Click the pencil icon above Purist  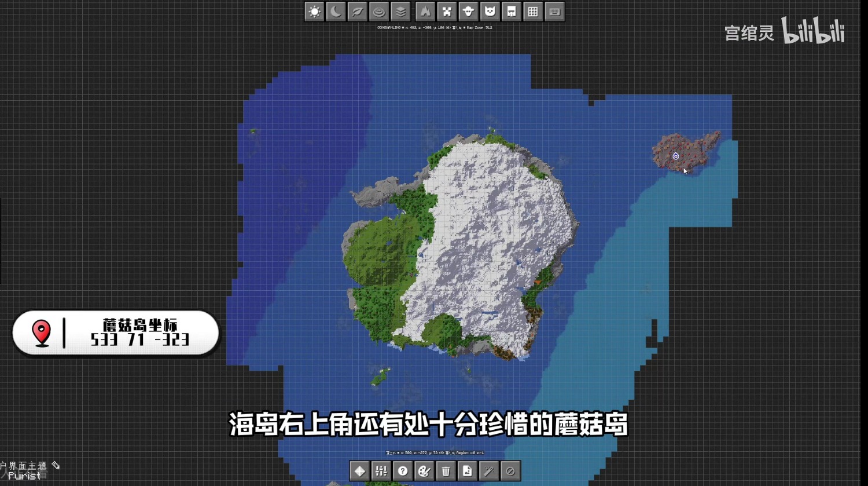pyautogui.click(x=56, y=465)
